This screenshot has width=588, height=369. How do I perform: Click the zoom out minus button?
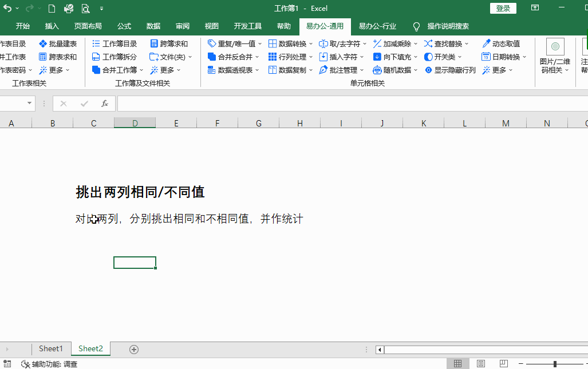[521, 364]
